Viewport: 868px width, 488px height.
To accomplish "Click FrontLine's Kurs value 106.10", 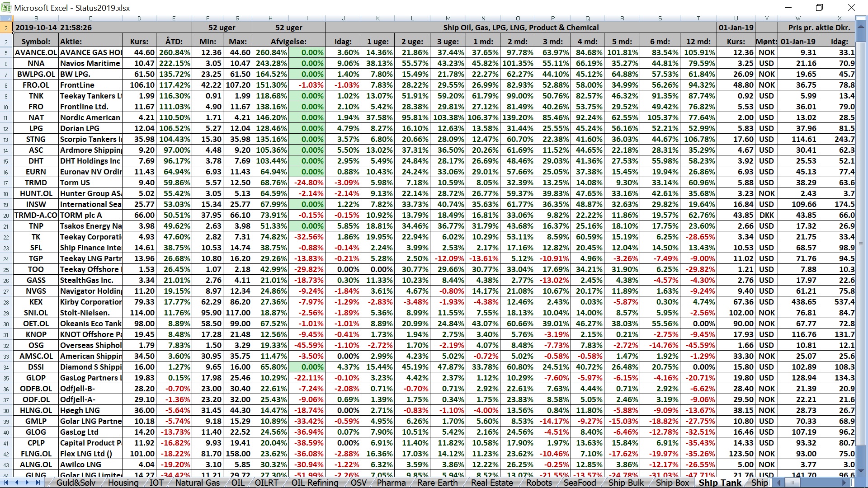I will [x=139, y=85].
